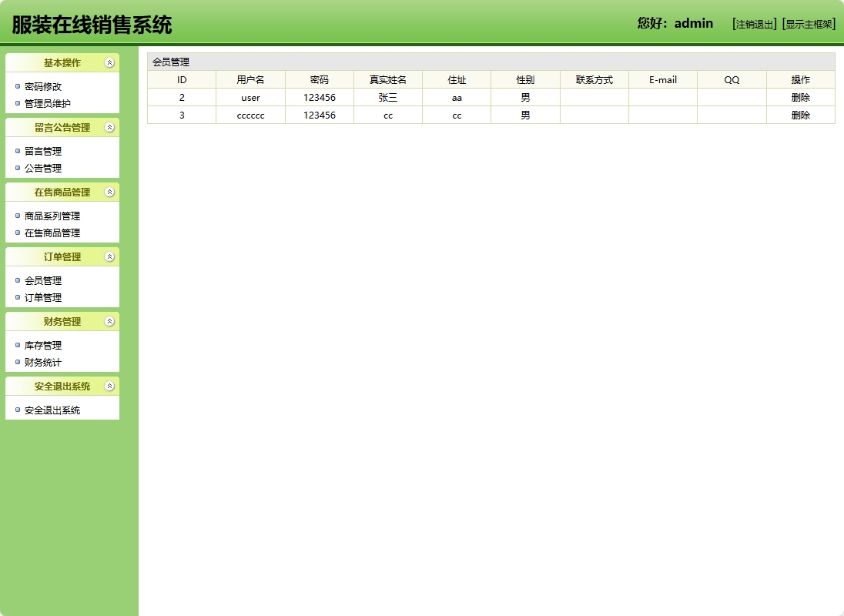Click the 联系方式 column header
The height and width of the screenshot is (616, 844).
click(594, 79)
